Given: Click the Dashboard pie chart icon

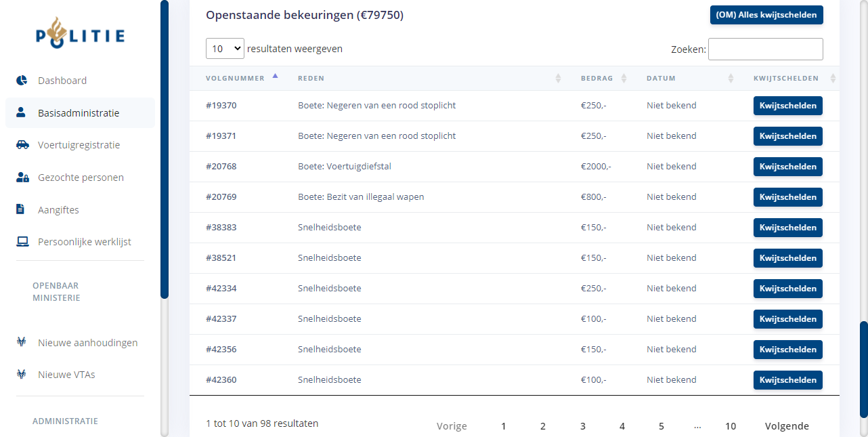Looking at the screenshot, I should [22, 81].
